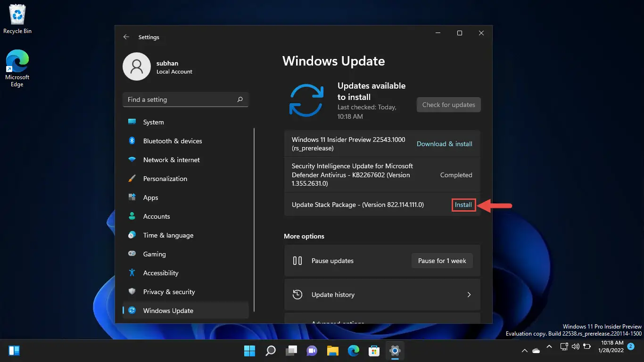Select Windows Update in the sidebar
Screen dimensions: 644x362
pyautogui.click(x=185, y=311)
